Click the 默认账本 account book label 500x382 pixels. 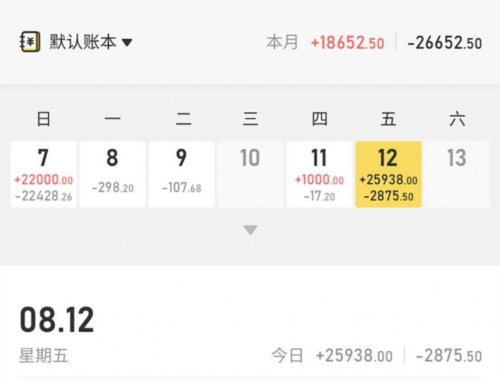tap(83, 42)
